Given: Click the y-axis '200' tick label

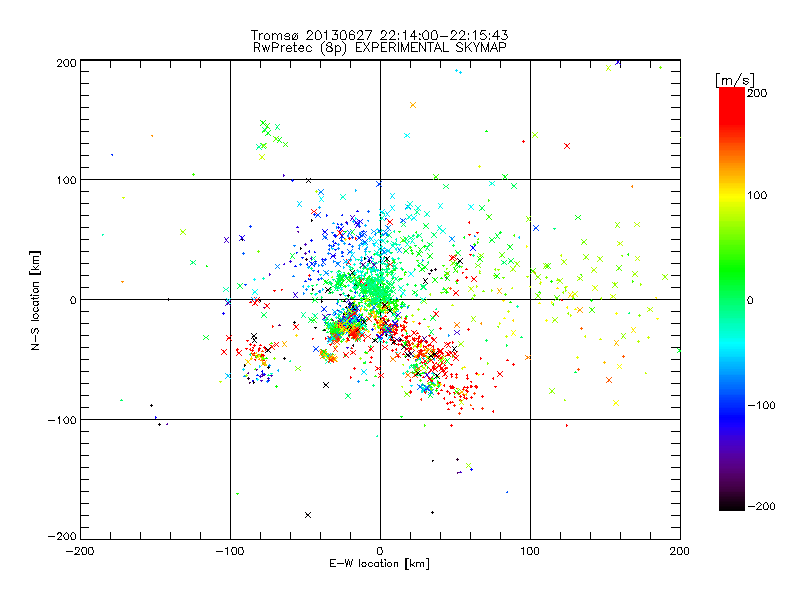Looking at the screenshot, I should tap(66, 63).
